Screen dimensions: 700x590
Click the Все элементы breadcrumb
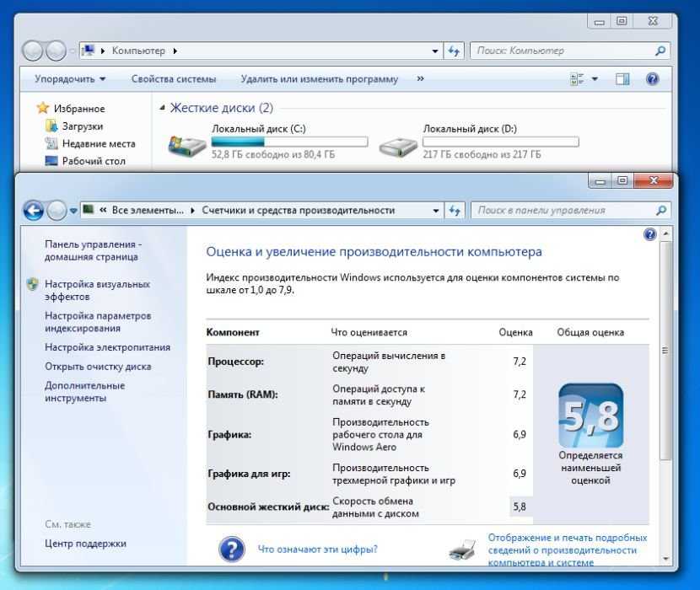pyautogui.click(x=148, y=210)
